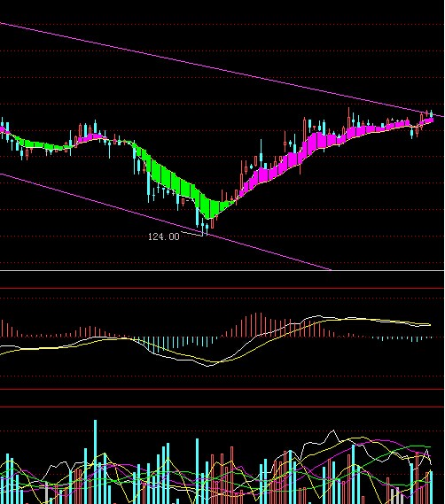This screenshot has height=504, width=445.
Task: Click the red line at the top of the volume panel
Action: [x=222, y=407]
